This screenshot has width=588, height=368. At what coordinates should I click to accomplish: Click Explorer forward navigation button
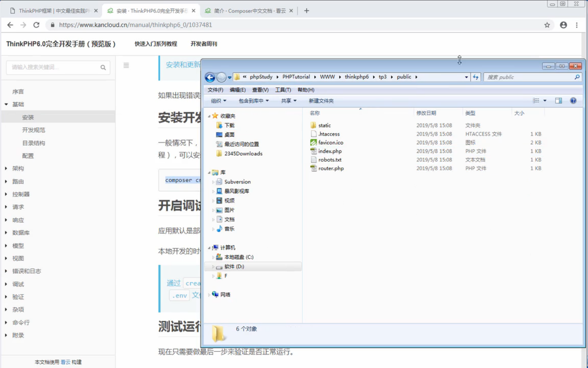[x=221, y=77]
